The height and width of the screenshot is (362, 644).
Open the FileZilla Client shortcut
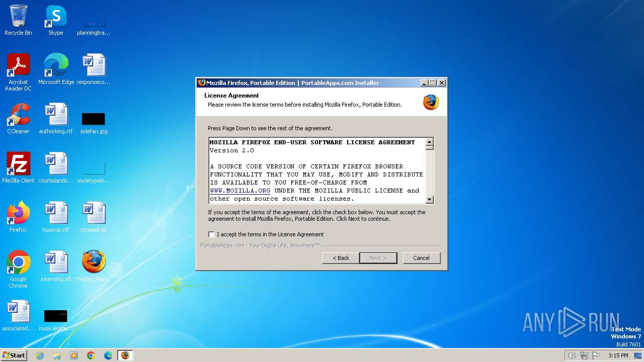18,168
